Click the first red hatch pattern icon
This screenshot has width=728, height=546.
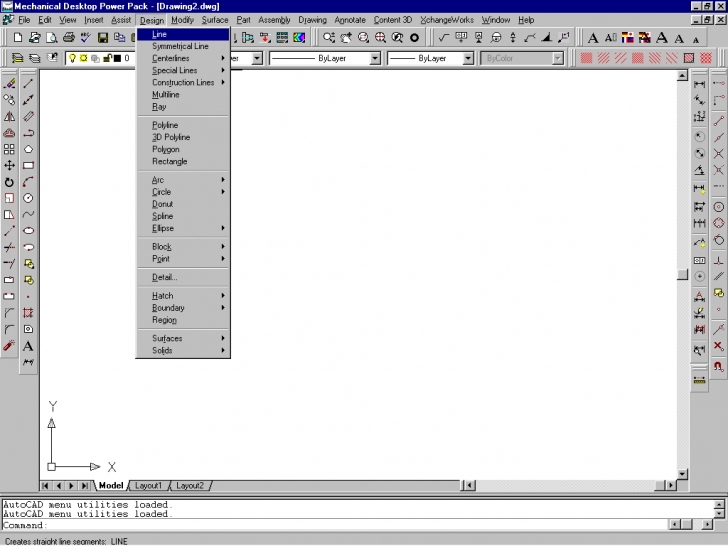coord(586,58)
